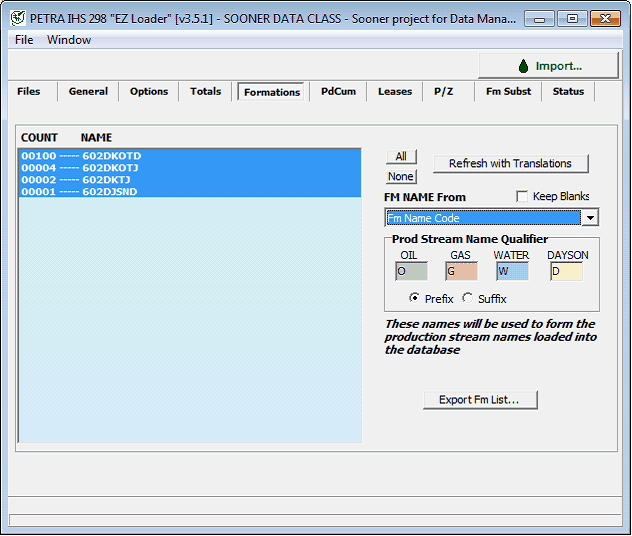Click the All button to select formations

pyautogui.click(x=401, y=157)
